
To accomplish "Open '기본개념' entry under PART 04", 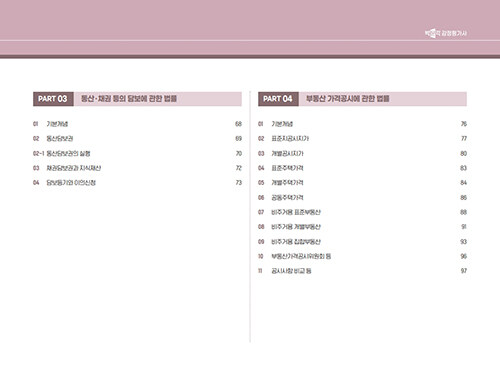I will tap(282, 124).
